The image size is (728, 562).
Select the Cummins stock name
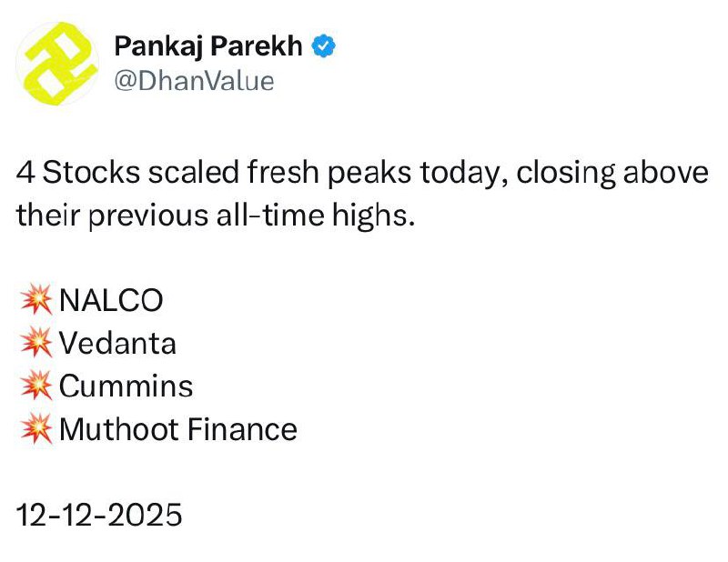coord(126,386)
